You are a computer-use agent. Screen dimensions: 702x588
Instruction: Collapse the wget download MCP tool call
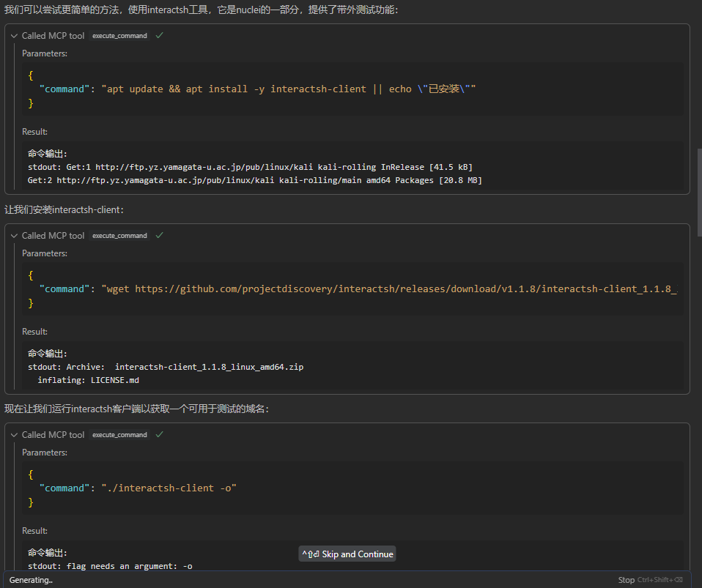(14, 236)
